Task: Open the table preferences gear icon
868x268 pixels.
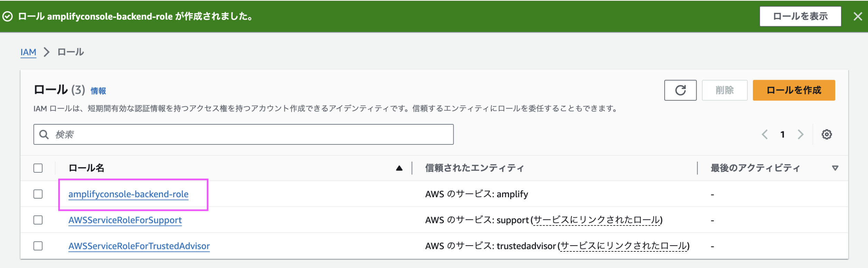Action: (828, 134)
